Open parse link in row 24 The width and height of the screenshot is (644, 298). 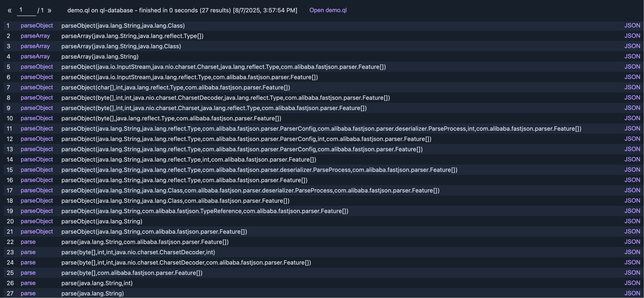28,263
